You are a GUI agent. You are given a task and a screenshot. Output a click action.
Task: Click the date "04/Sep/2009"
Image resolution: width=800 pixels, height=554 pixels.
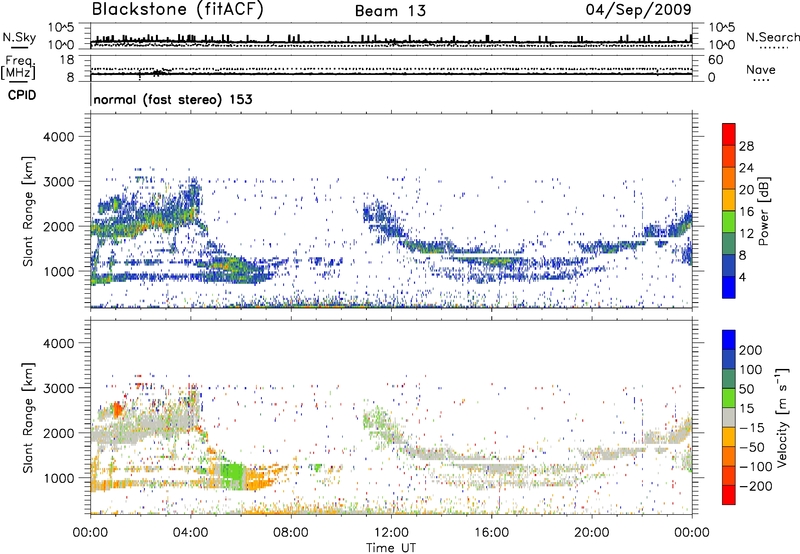(x=638, y=10)
